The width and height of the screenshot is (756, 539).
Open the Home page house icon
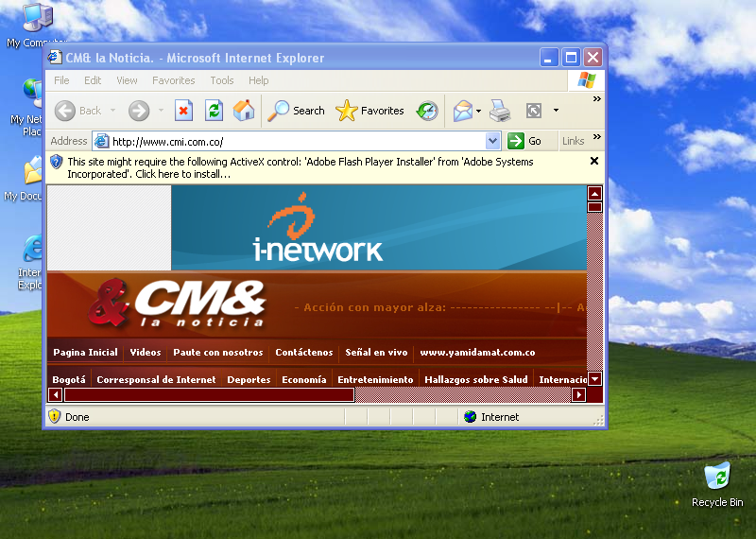pos(244,111)
